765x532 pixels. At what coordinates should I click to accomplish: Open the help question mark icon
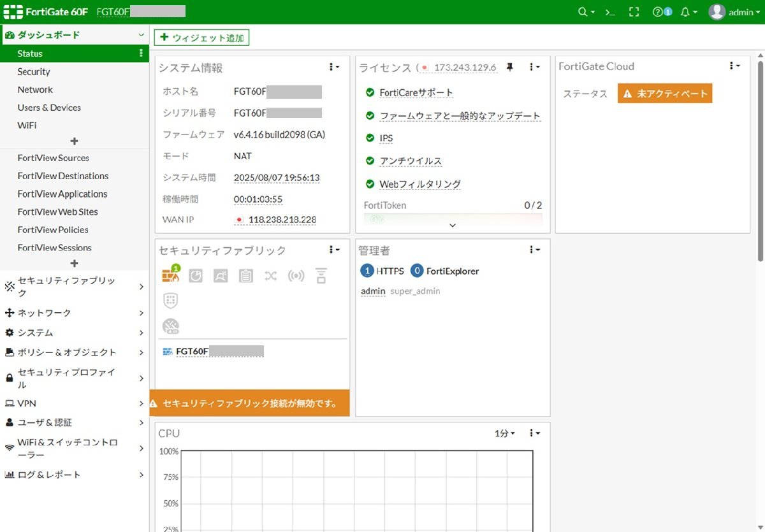click(x=659, y=12)
